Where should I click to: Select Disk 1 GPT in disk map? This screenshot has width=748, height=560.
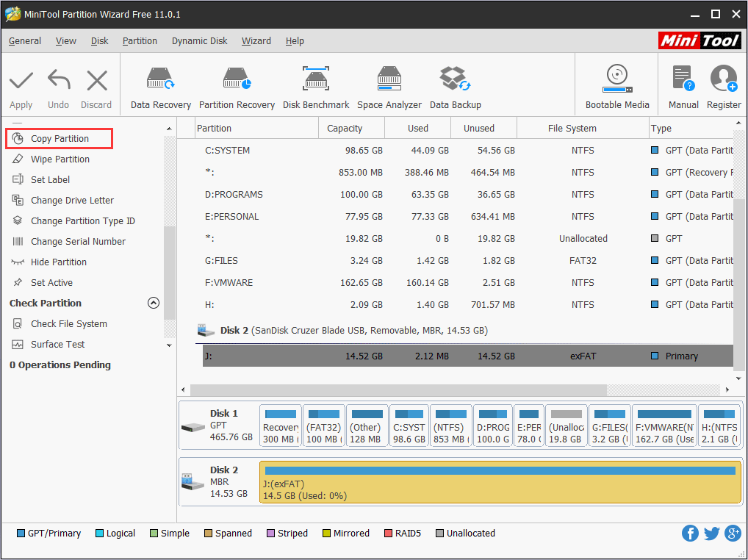pos(218,425)
